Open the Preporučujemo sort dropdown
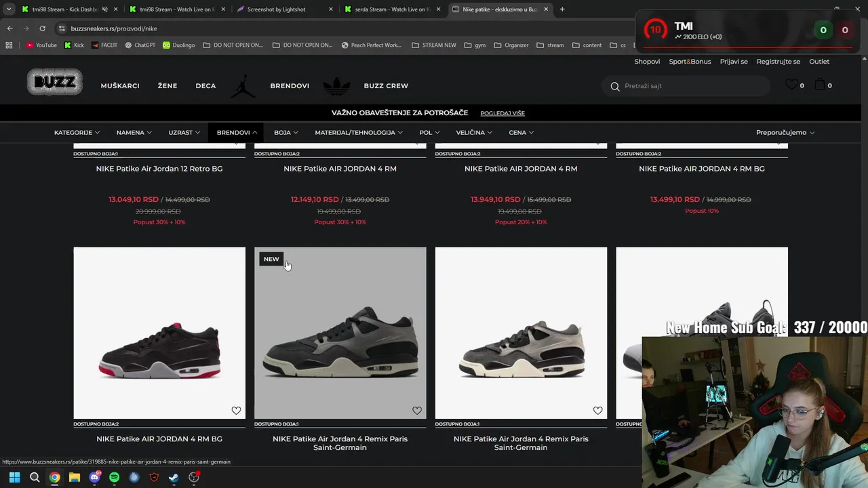Screen dimensions: 868x488 [785, 132]
